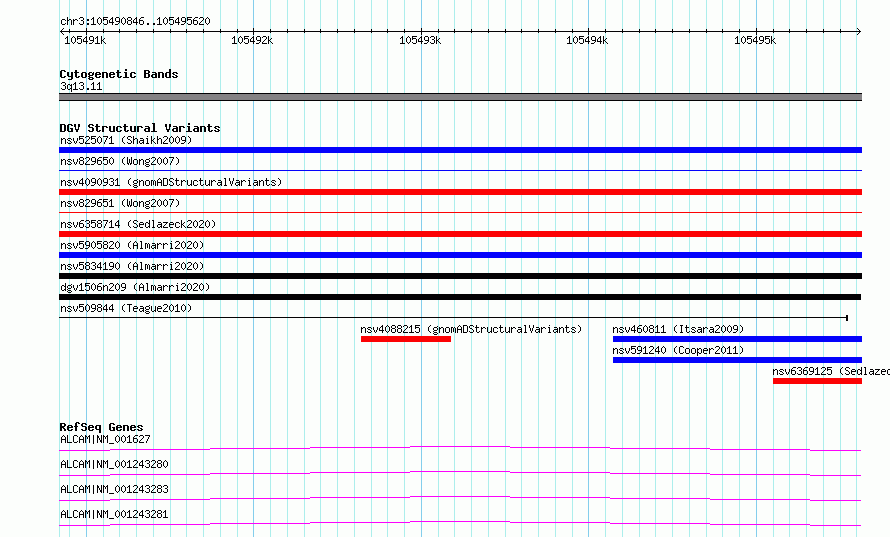This screenshot has height=537, width=890.
Task: Click the red bar of nsv4090931
Action: (460, 192)
